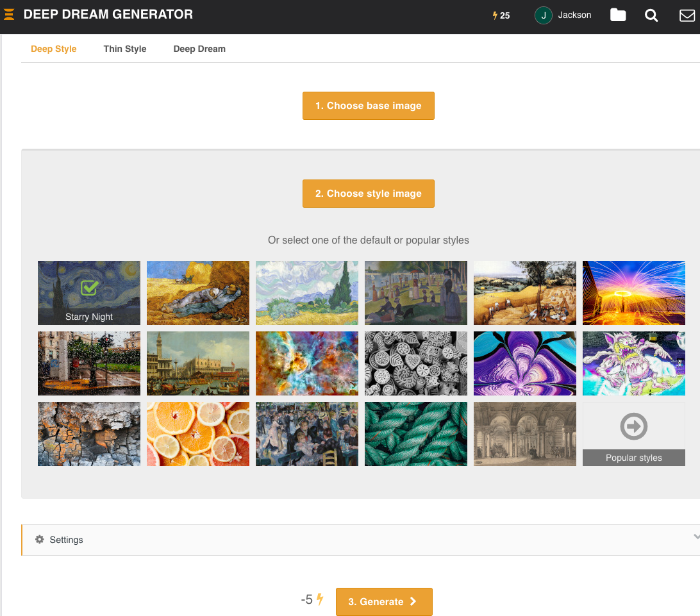The height and width of the screenshot is (616, 700).
Task: Choose the green rope style thumbnail
Action: [x=416, y=433]
